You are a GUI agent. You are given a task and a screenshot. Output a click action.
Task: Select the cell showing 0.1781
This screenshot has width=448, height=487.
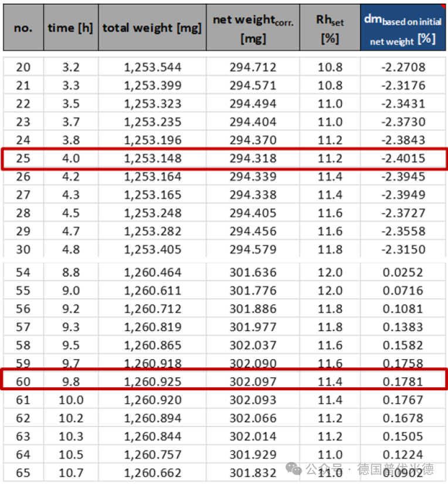[x=403, y=381]
